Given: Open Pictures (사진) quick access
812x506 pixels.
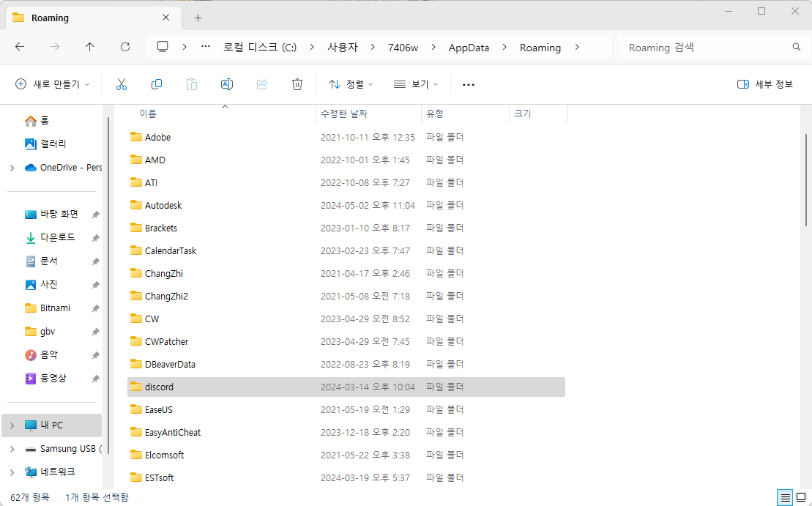Looking at the screenshot, I should coord(42,284).
